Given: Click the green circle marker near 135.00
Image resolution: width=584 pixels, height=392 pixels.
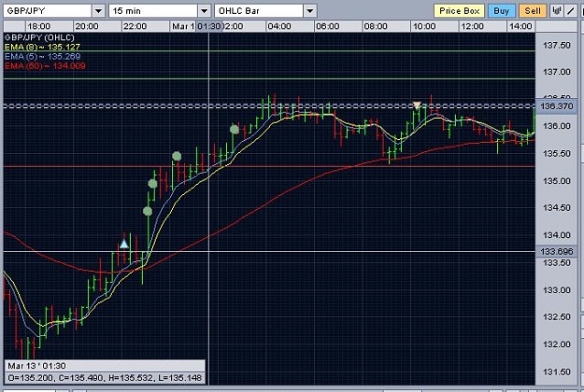Looking at the screenshot, I should (x=152, y=183).
